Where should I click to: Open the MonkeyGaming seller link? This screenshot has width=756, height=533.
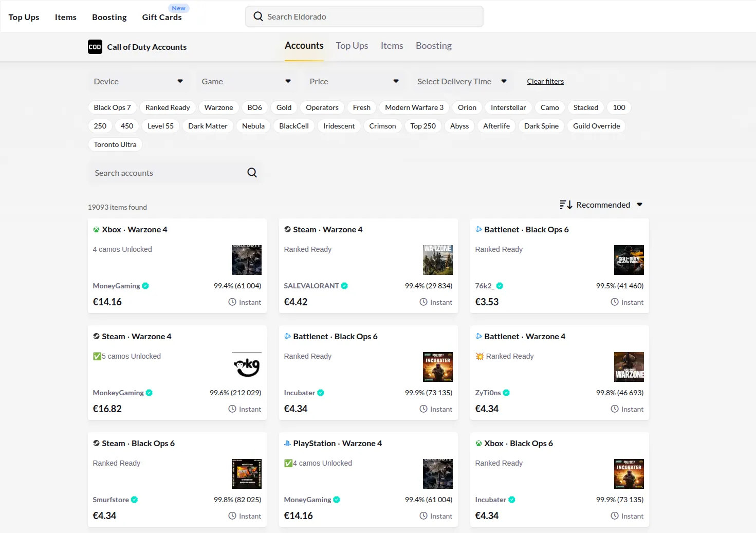pos(118,393)
